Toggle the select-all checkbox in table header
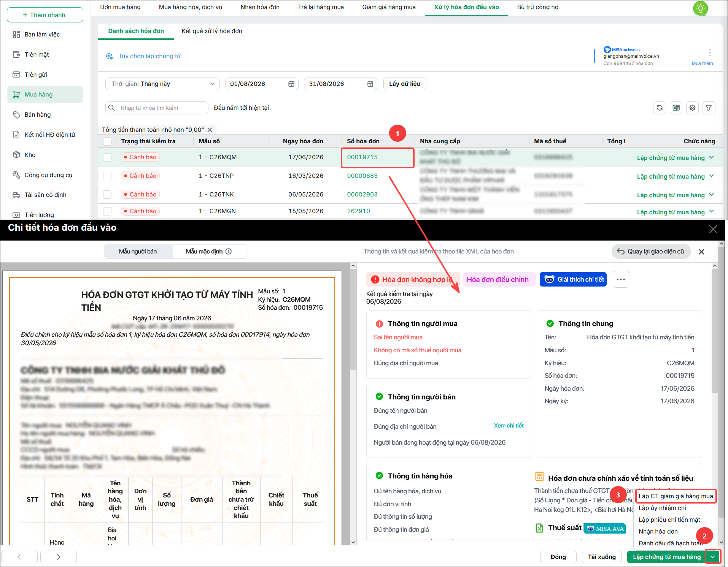728x567 pixels. click(107, 141)
